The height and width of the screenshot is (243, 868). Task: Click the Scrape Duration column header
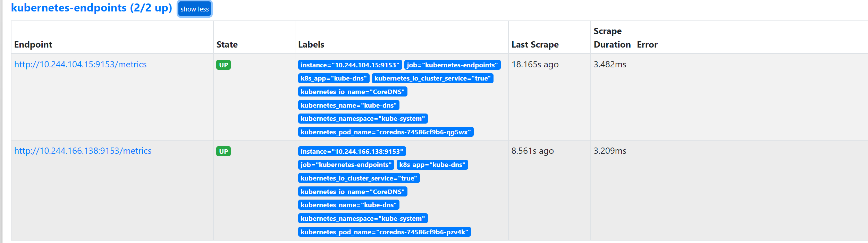[612, 37]
